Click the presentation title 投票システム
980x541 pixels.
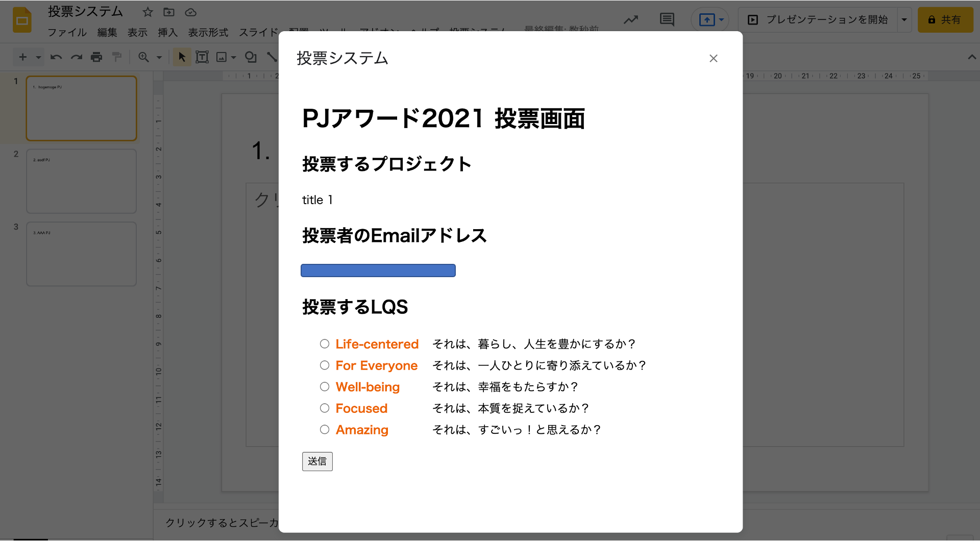tap(85, 12)
